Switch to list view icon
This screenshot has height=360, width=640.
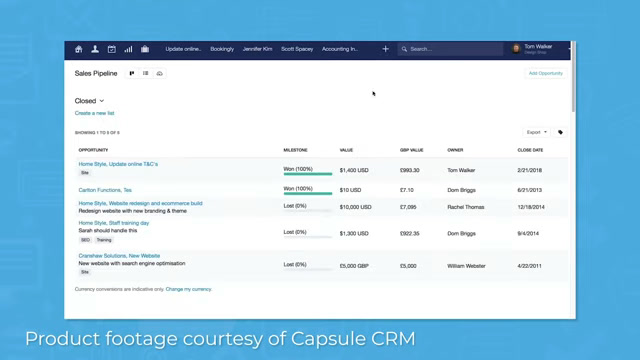146,73
